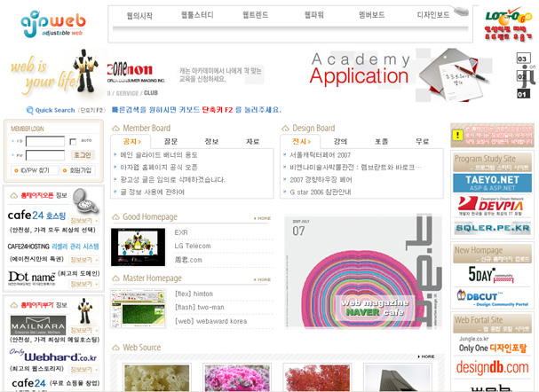
Task: Switch to Design Board 무료 tab
Action: coord(422,141)
